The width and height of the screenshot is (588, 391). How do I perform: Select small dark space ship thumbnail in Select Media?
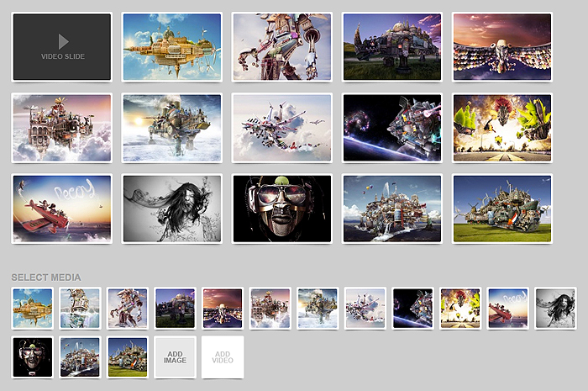click(413, 309)
